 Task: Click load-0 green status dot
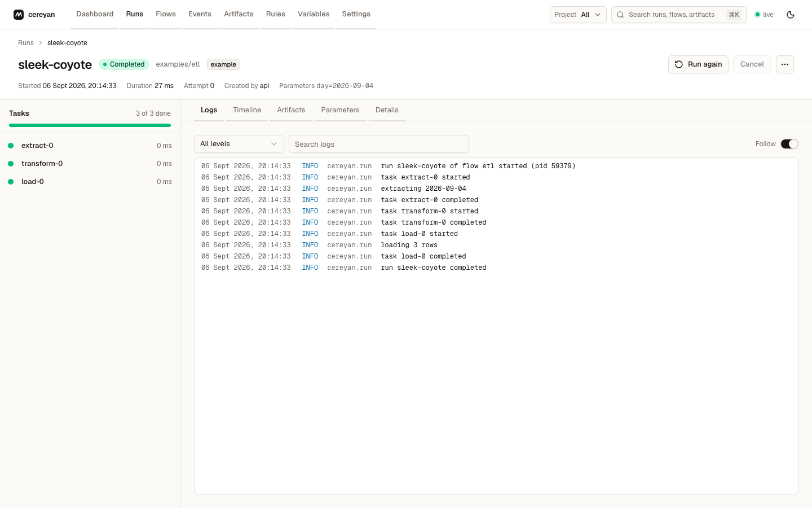11,182
